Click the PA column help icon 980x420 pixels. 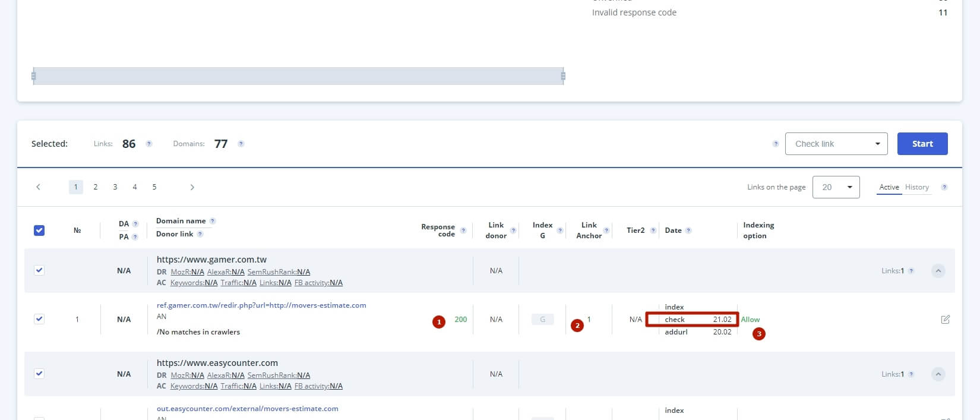click(x=135, y=237)
